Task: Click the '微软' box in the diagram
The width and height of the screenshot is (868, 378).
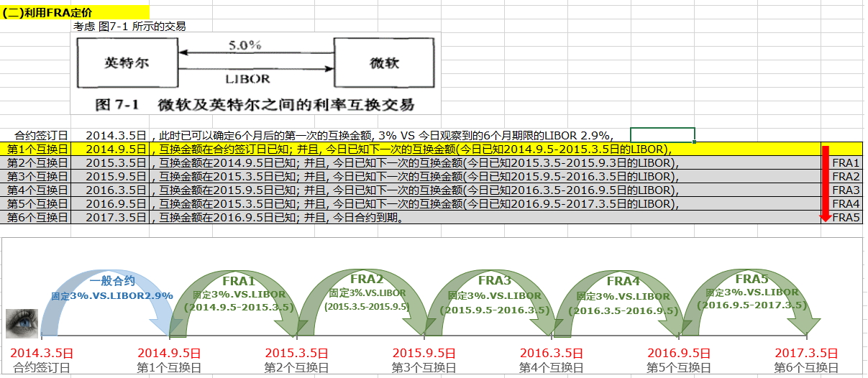Action: [x=384, y=63]
